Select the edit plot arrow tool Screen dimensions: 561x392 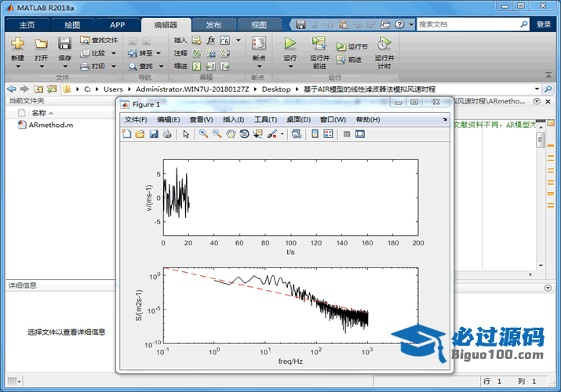click(186, 134)
